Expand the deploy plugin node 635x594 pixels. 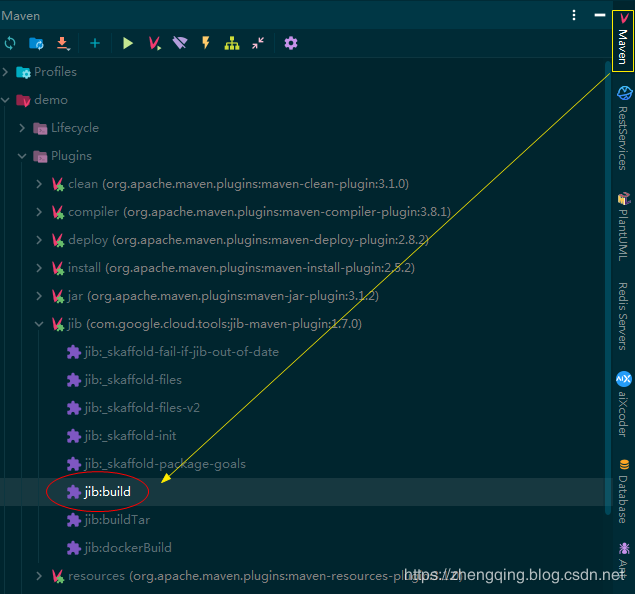tap(39, 240)
